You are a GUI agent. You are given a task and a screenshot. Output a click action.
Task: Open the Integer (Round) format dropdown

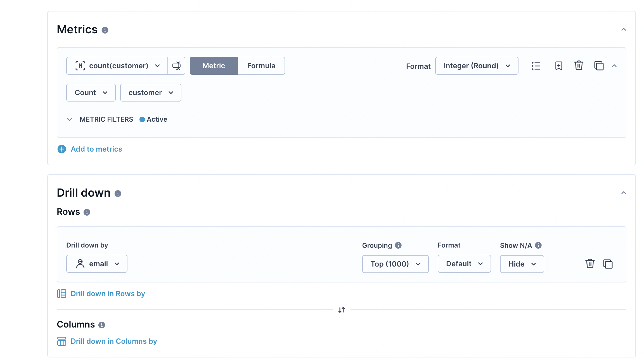[477, 66]
